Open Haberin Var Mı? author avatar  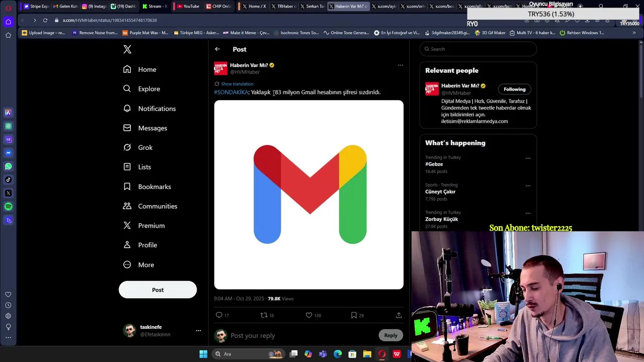[x=220, y=68]
